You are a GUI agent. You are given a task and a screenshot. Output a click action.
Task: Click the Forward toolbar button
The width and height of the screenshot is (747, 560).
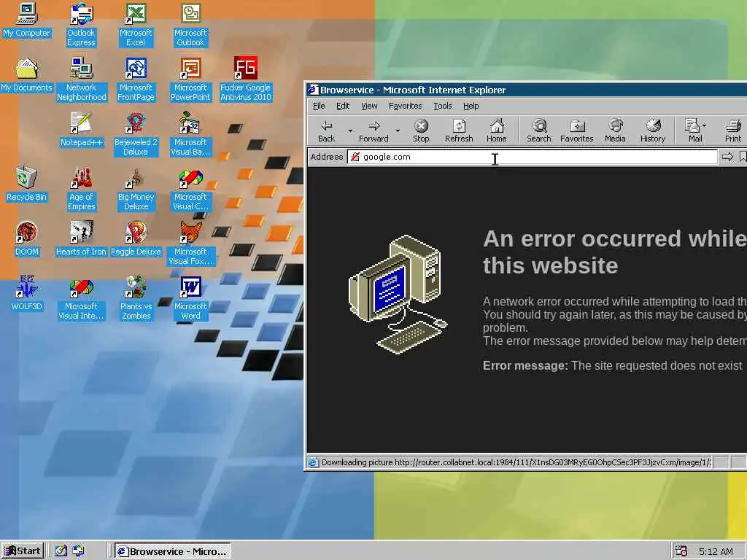(373, 131)
